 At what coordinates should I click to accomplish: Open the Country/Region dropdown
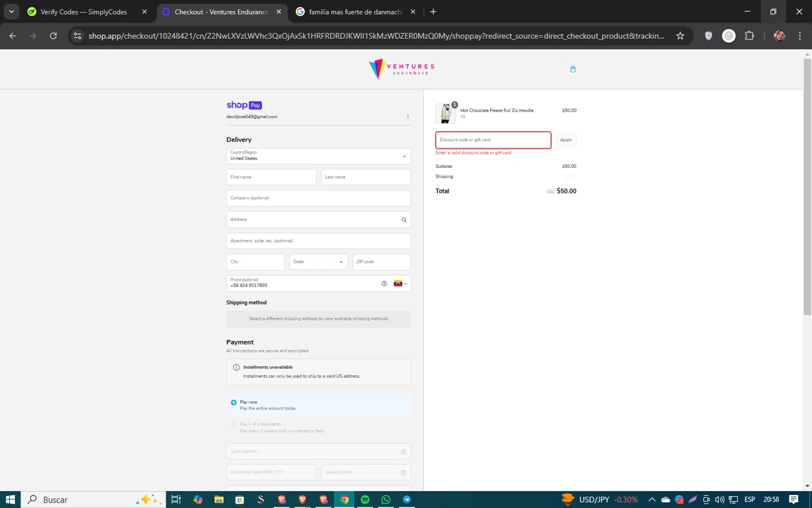318,156
